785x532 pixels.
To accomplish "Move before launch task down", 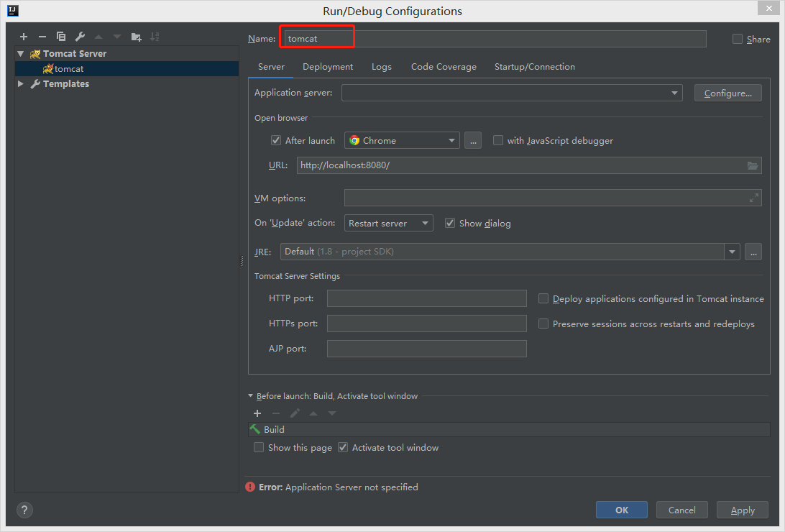I will click(x=332, y=413).
